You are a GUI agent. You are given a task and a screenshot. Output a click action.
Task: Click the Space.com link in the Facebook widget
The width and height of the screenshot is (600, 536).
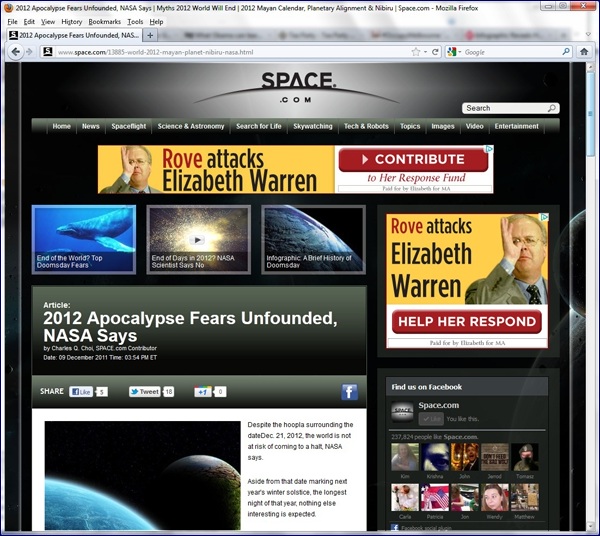tap(439, 405)
